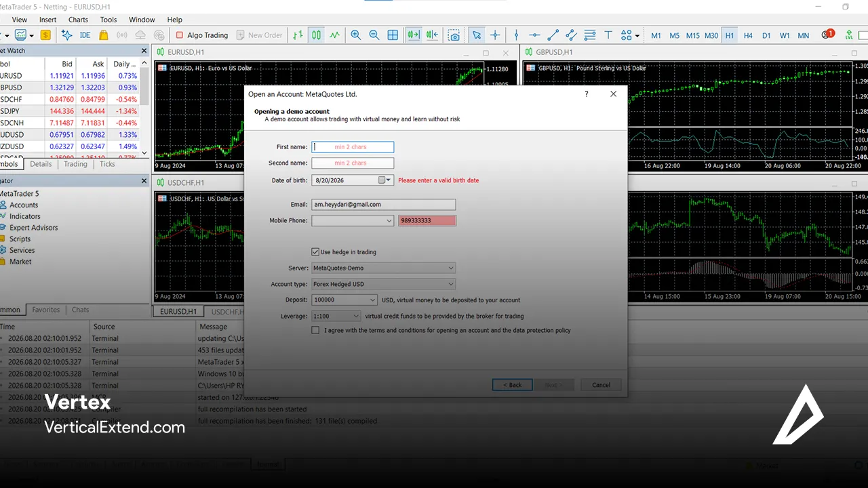The image size is (868, 488).
Task: Open the View menu
Action: click(x=20, y=20)
